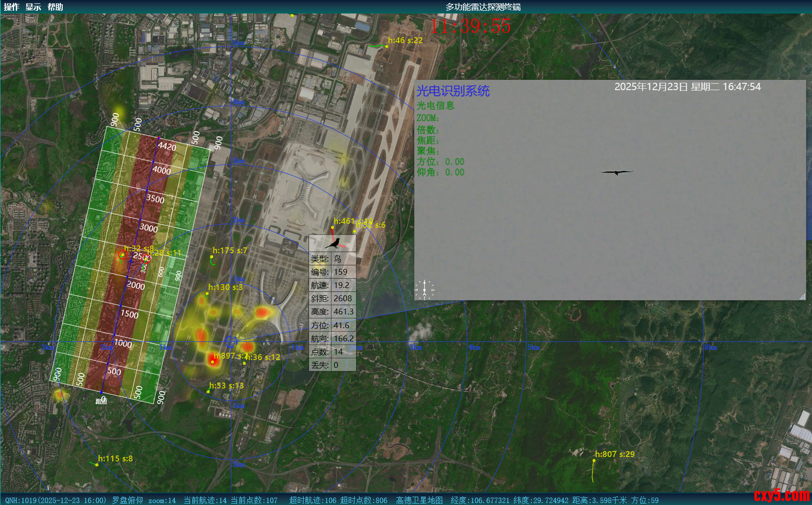The image size is (812, 505).
Task: Click the track dot labeled h:53 s:13
Action: [x=209, y=391]
